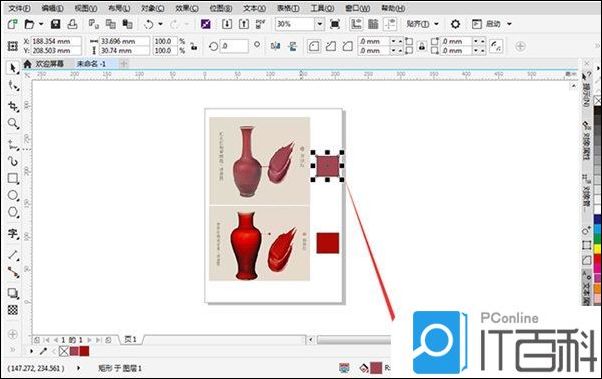Expand the status bar coordinates arrow

click(79, 368)
